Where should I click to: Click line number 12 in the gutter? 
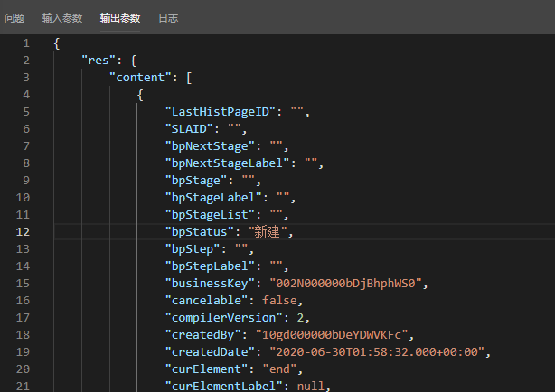[x=24, y=232]
